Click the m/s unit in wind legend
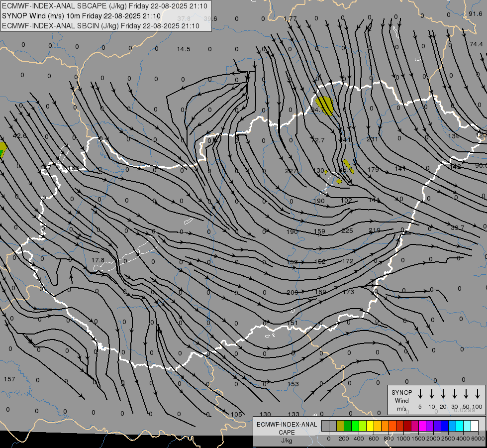The width and height of the screenshot is (487, 448). [401, 409]
